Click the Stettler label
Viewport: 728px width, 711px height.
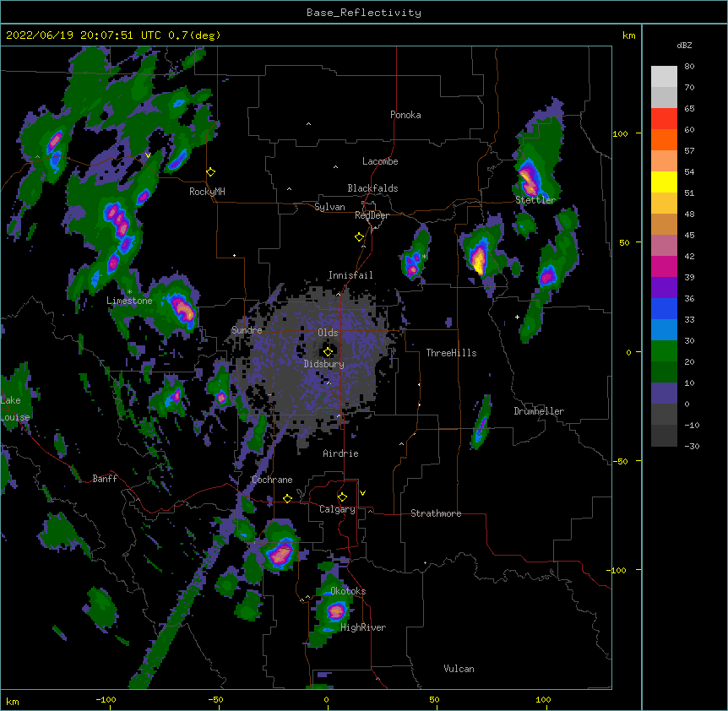tap(535, 200)
